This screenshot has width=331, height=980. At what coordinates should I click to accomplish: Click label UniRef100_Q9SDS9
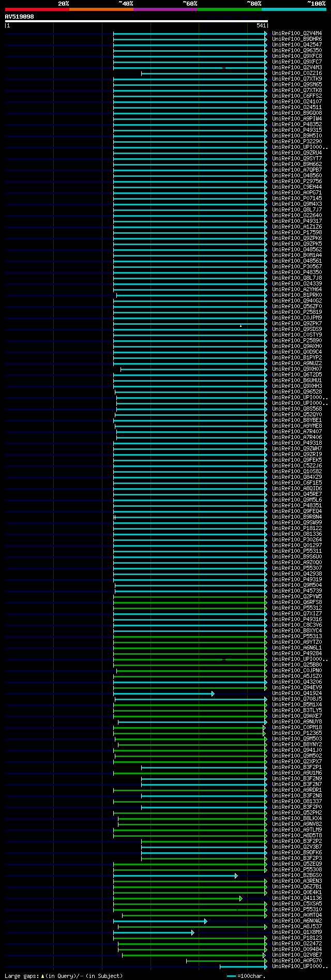click(297, 329)
